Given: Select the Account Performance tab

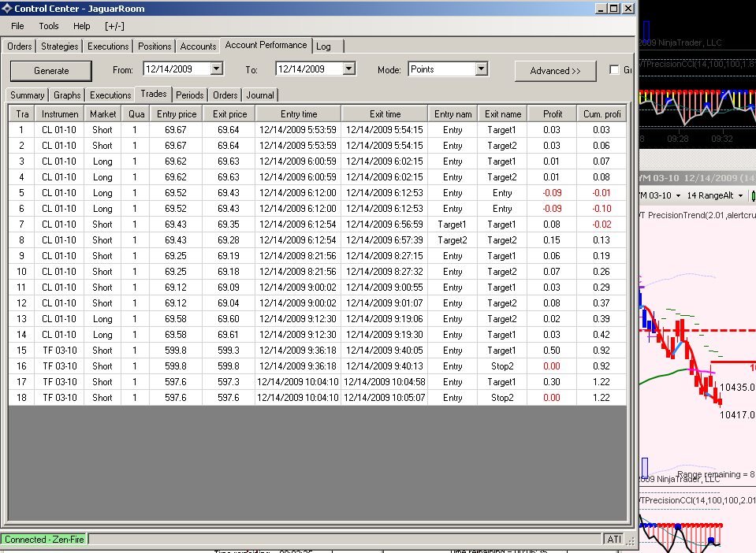Looking at the screenshot, I should [x=266, y=45].
